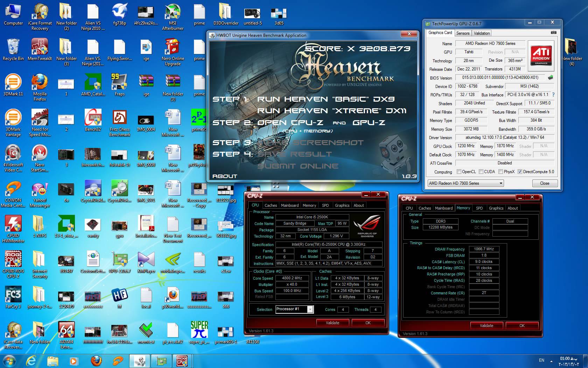Toggle the DirectCompute 5.0 checkbox in GPU-Z

[520, 172]
